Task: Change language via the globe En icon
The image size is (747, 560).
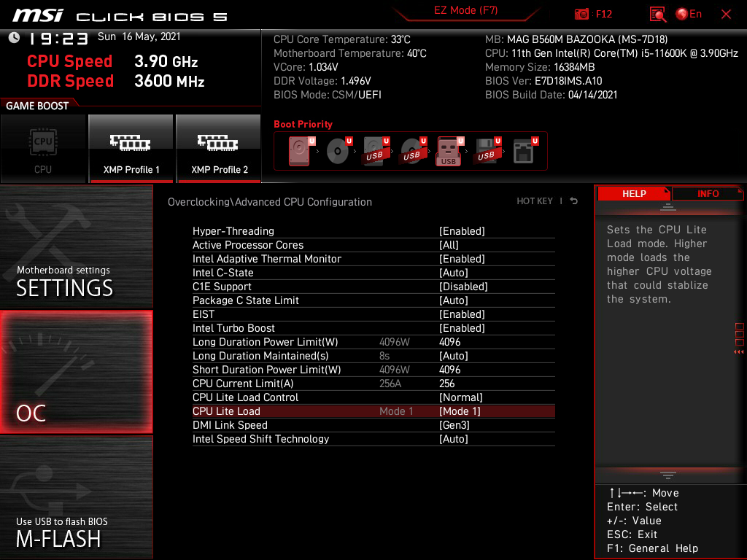Action: point(689,15)
